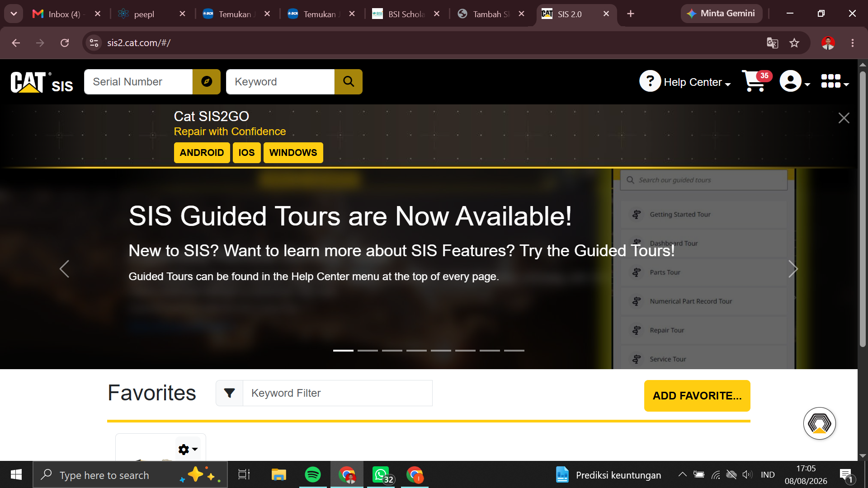Image resolution: width=868 pixels, height=488 pixels.
Task: Expand the Help Center dropdown
Action: coord(697,82)
